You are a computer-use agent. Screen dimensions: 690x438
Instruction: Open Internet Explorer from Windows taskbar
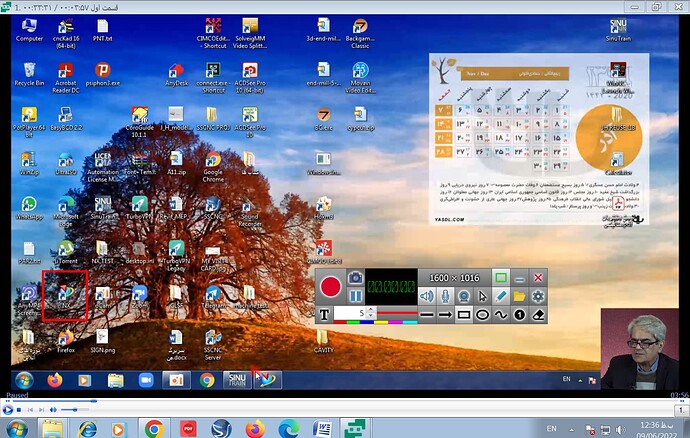pos(87,429)
